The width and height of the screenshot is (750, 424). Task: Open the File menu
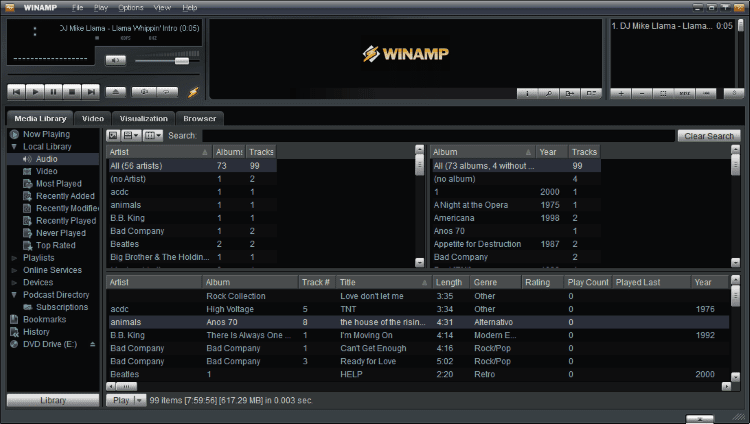(x=77, y=8)
